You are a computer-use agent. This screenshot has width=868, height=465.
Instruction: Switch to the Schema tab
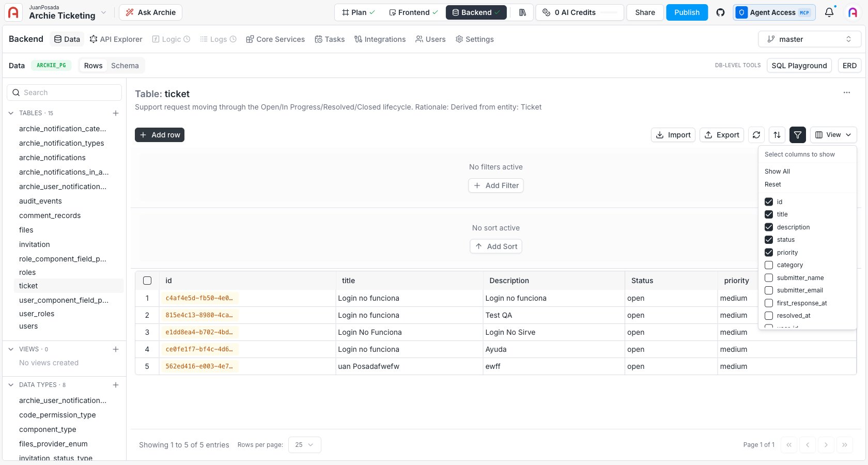[125, 66]
